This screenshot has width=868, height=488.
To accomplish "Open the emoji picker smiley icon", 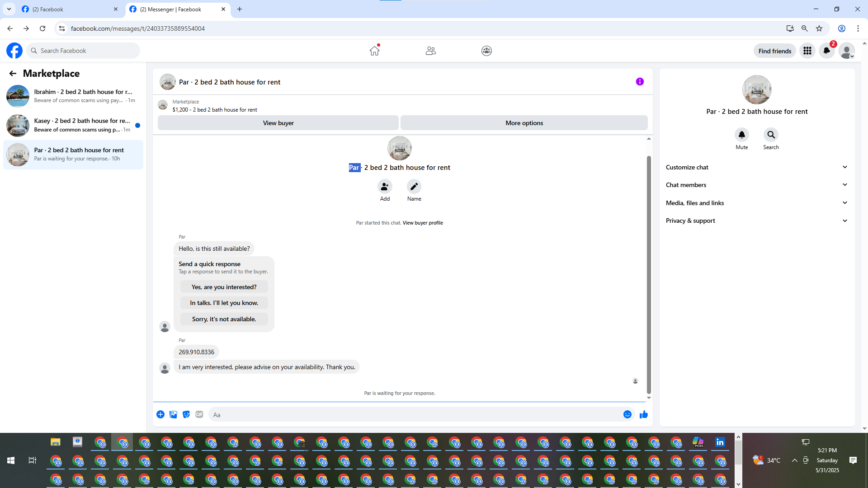I will click(627, 414).
